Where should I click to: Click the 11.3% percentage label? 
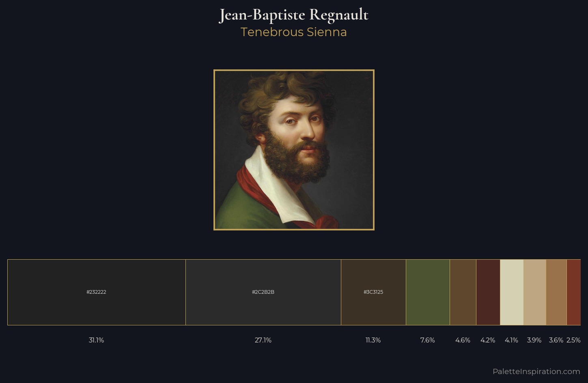click(x=373, y=340)
